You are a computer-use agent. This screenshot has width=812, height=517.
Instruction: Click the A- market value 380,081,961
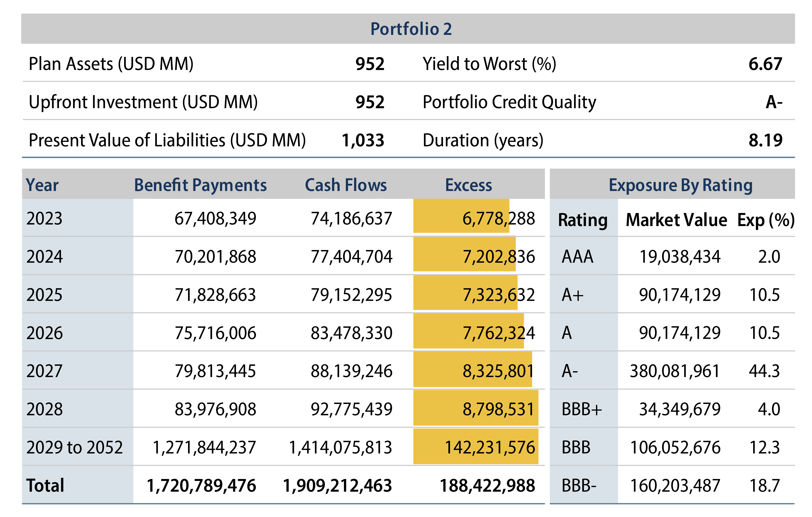675,371
